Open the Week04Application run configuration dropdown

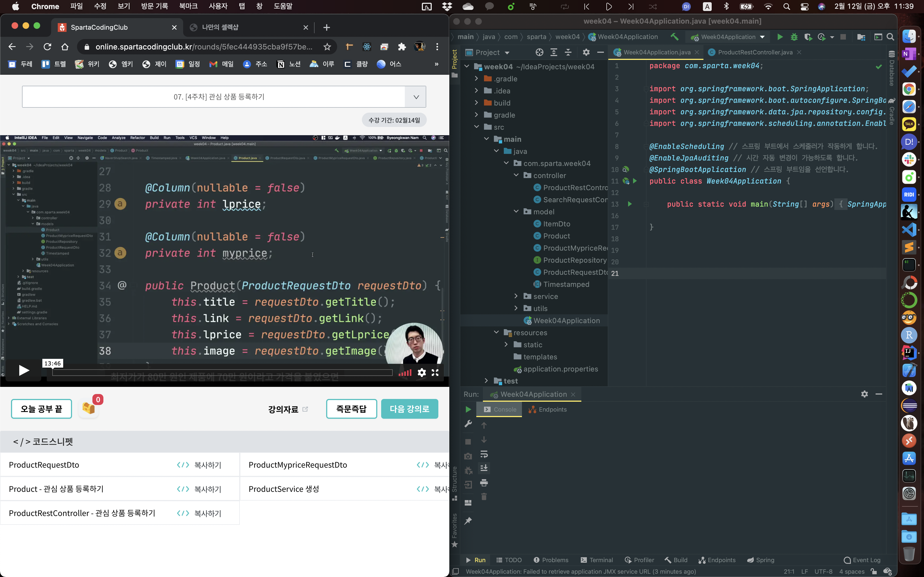pos(763,37)
